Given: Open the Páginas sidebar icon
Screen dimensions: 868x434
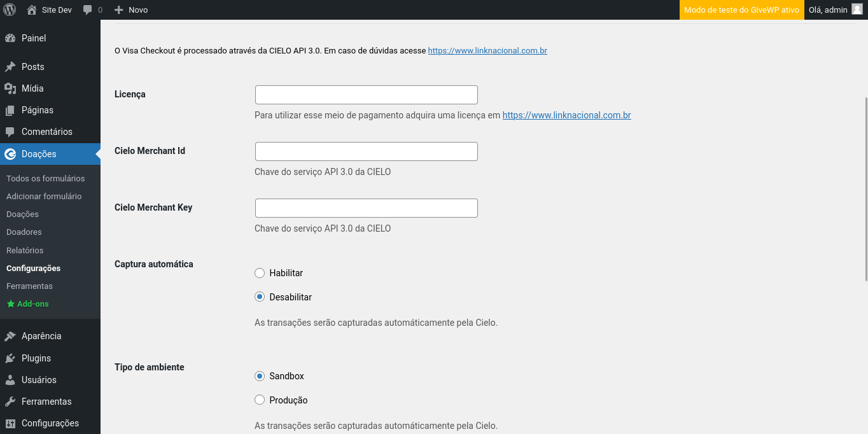Looking at the screenshot, I should 11,110.
